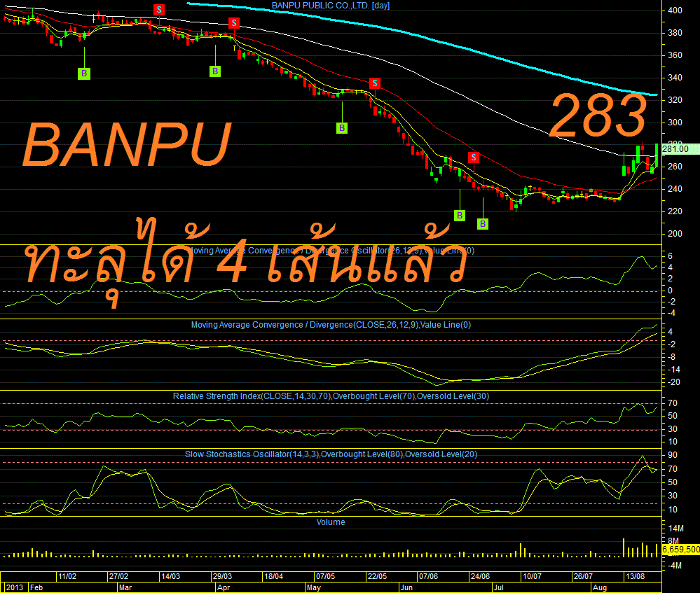Click the S sell marker in early May

(x=375, y=83)
